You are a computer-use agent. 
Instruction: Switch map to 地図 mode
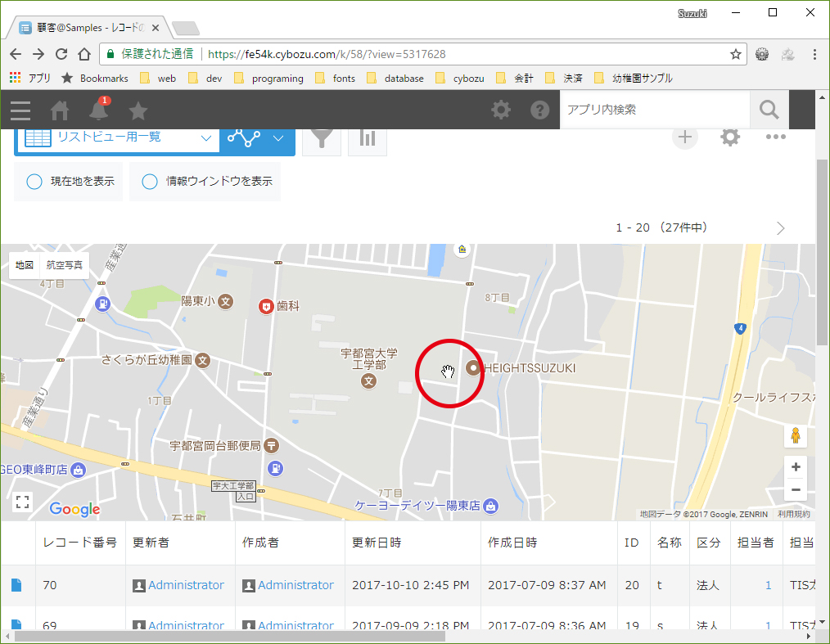pos(25,265)
